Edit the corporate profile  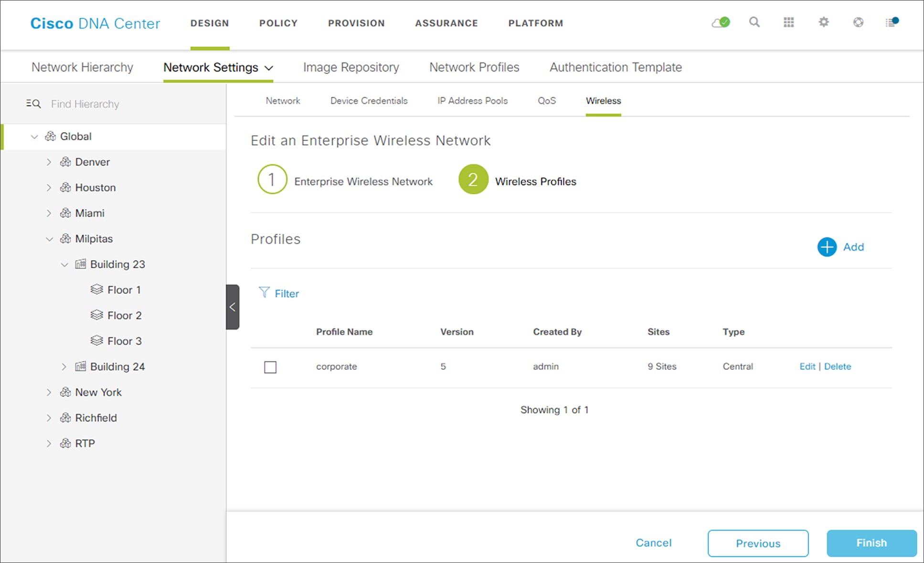[807, 366]
